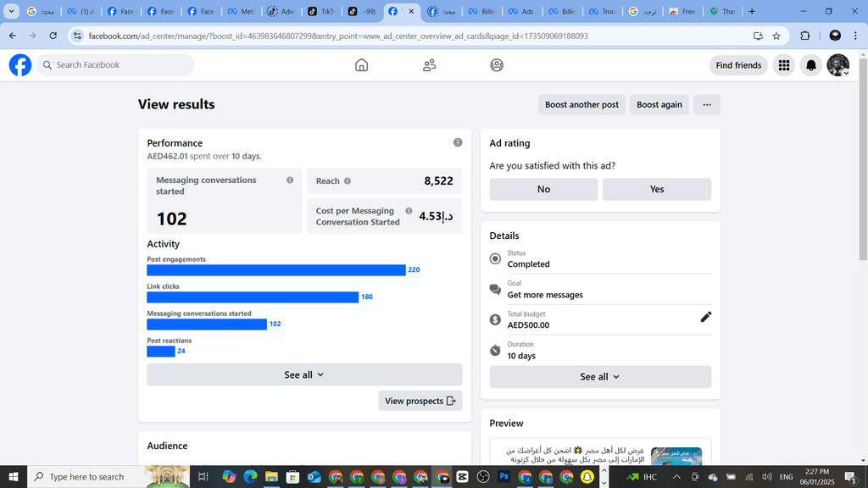
Task: Install app icon in address bar
Action: click(758, 36)
